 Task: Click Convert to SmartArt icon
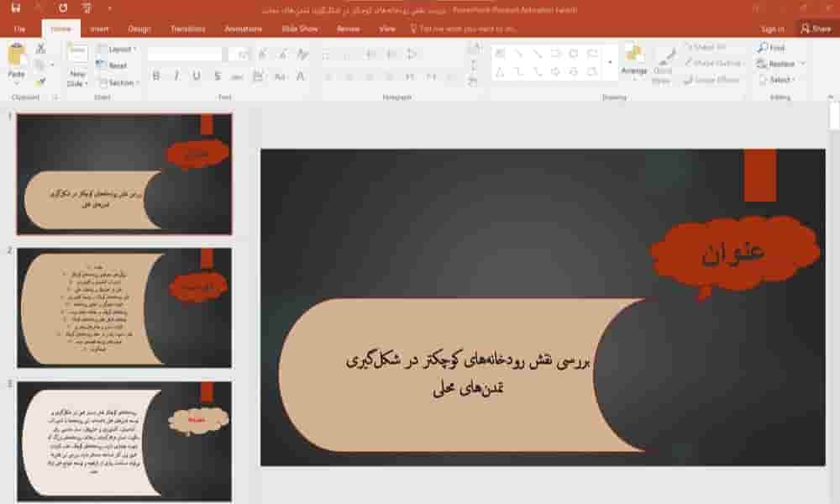[473, 81]
